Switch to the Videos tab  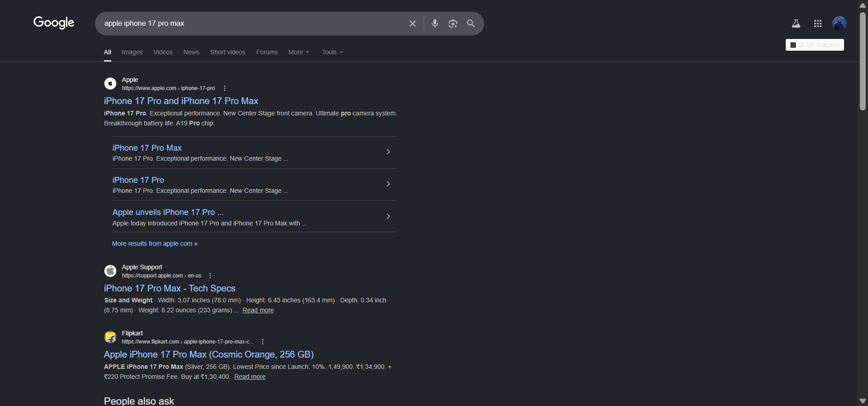click(x=163, y=52)
